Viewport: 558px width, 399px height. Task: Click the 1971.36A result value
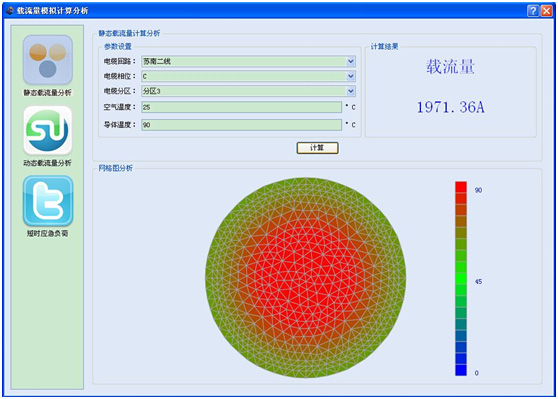tap(451, 107)
